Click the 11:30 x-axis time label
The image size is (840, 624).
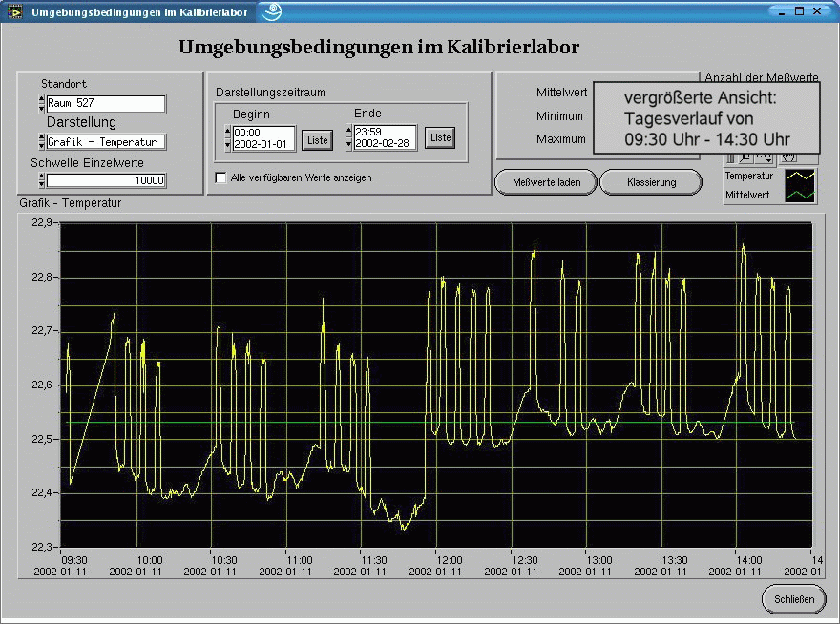click(x=373, y=560)
